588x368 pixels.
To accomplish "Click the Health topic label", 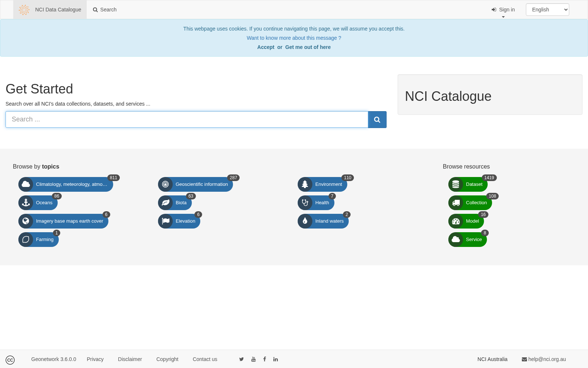I will tap(322, 203).
